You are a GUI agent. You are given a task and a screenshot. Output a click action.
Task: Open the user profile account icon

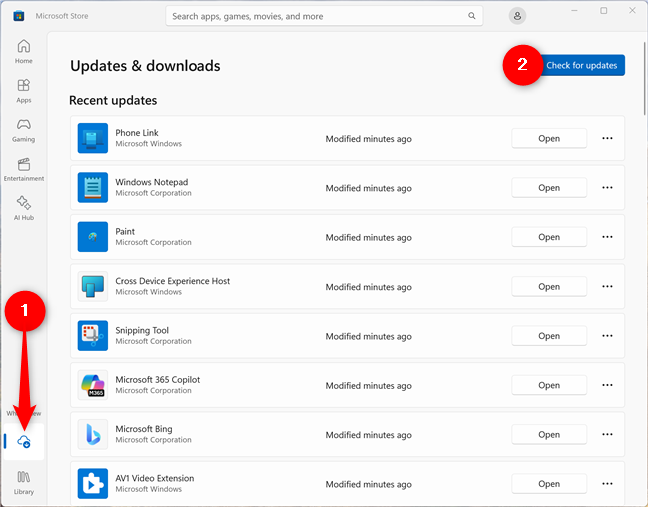(517, 16)
